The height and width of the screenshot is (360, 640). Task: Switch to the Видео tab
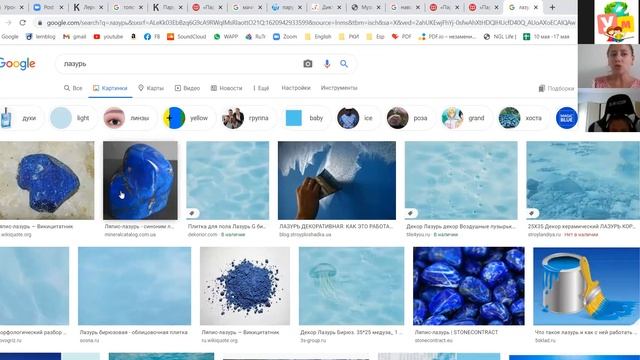click(x=187, y=88)
